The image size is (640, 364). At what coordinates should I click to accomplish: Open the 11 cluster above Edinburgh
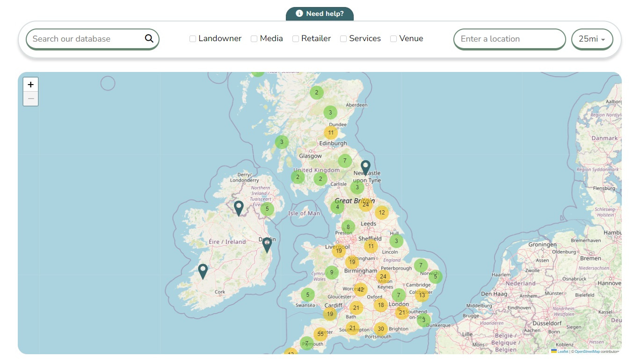click(x=331, y=133)
